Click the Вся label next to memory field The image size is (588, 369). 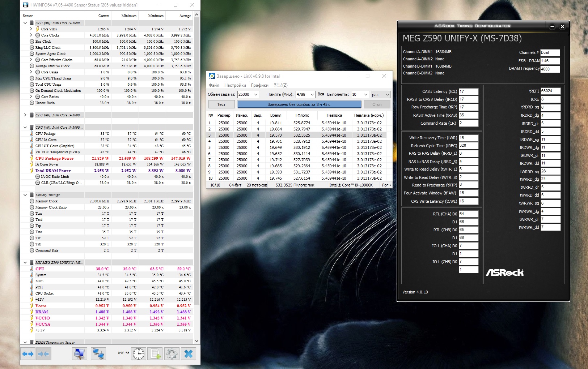tap(321, 94)
